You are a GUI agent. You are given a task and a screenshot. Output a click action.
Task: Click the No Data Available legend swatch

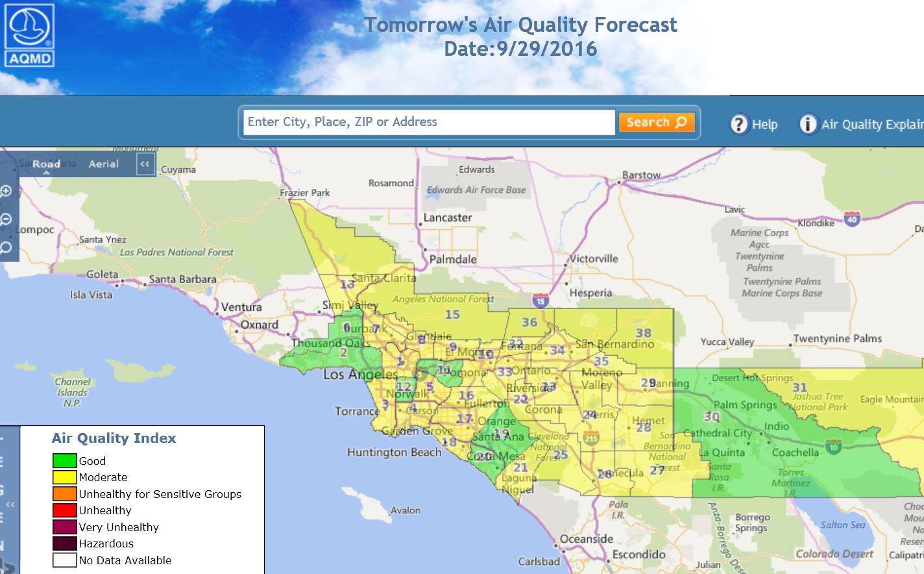pyautogui.click(x=65, y=560)
